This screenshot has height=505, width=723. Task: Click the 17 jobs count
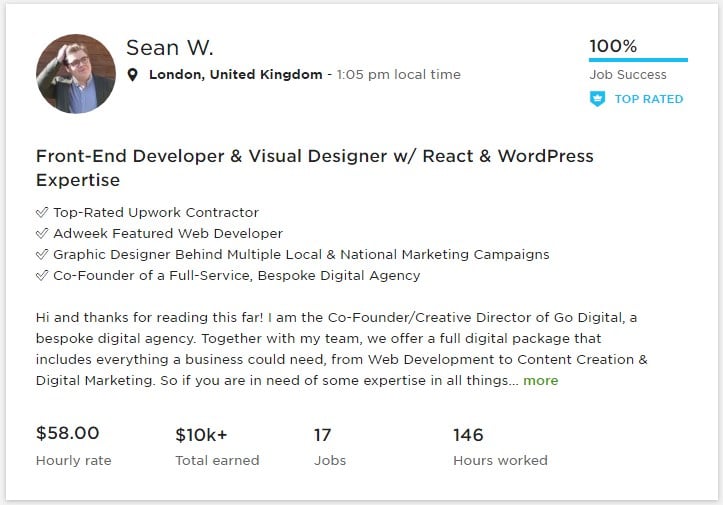[323, 434]
